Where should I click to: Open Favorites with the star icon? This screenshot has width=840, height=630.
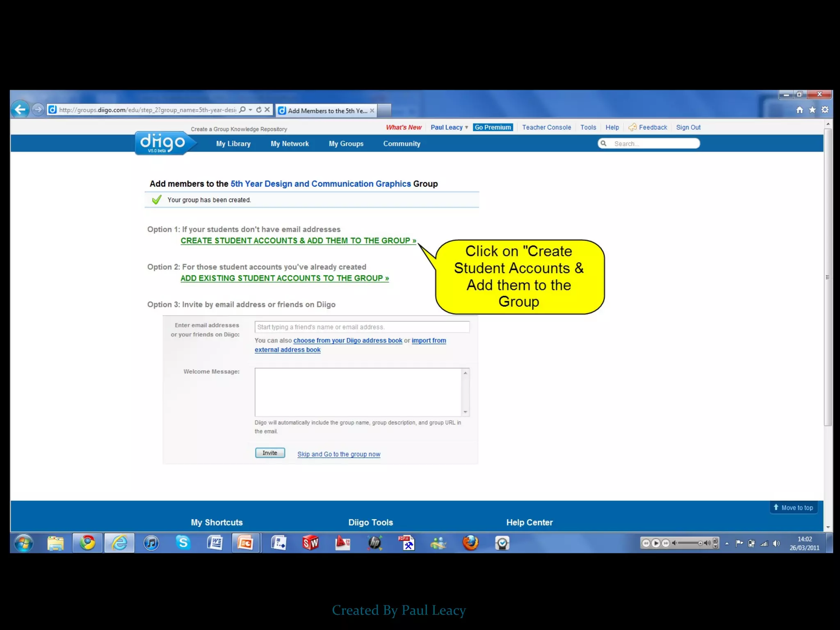click(812, 110)
